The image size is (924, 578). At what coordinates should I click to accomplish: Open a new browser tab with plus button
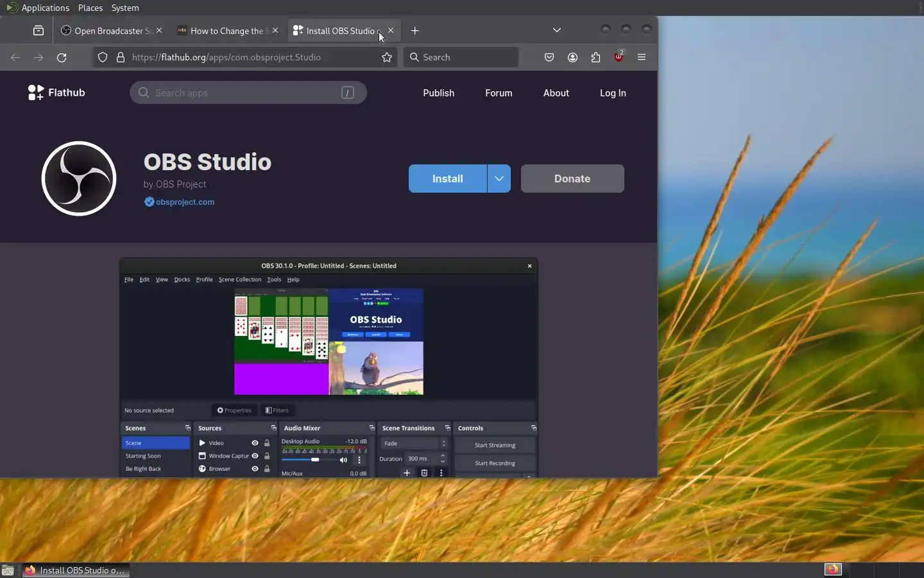[x=415, y=31]
